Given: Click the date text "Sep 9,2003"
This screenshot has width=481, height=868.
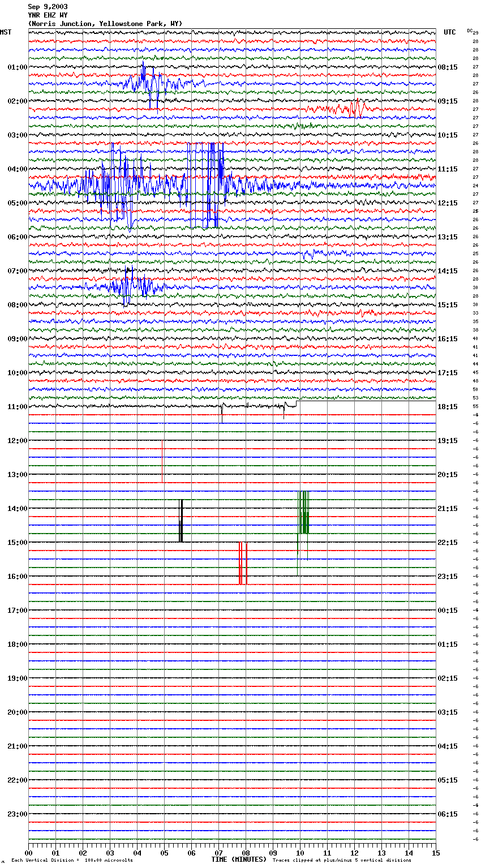Looking at the screenshot, I should [48, 7].
